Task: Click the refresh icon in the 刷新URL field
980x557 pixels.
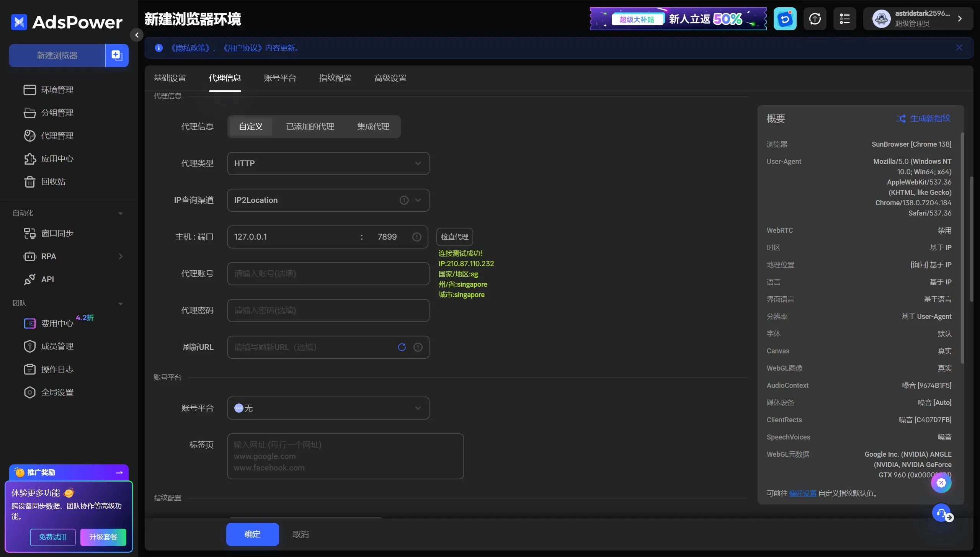Action: tap(402, 347)
